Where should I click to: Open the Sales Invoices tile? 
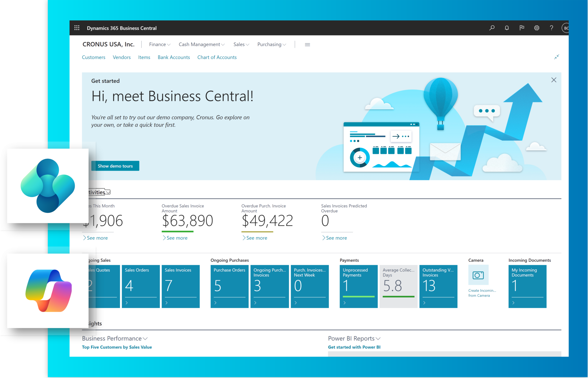[181, 286]
